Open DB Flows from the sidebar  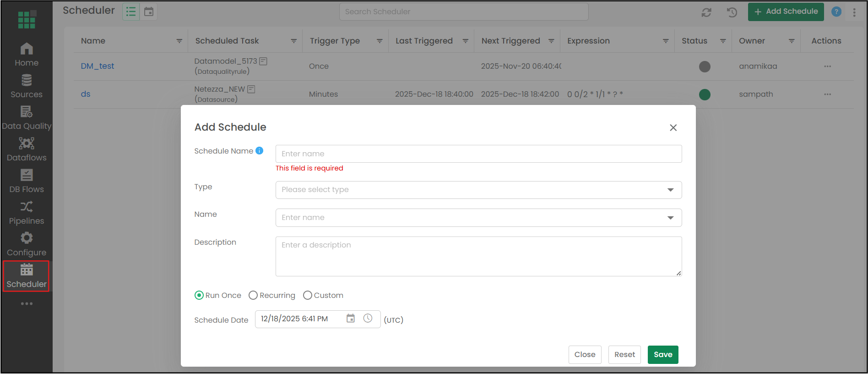coord(27,181)
